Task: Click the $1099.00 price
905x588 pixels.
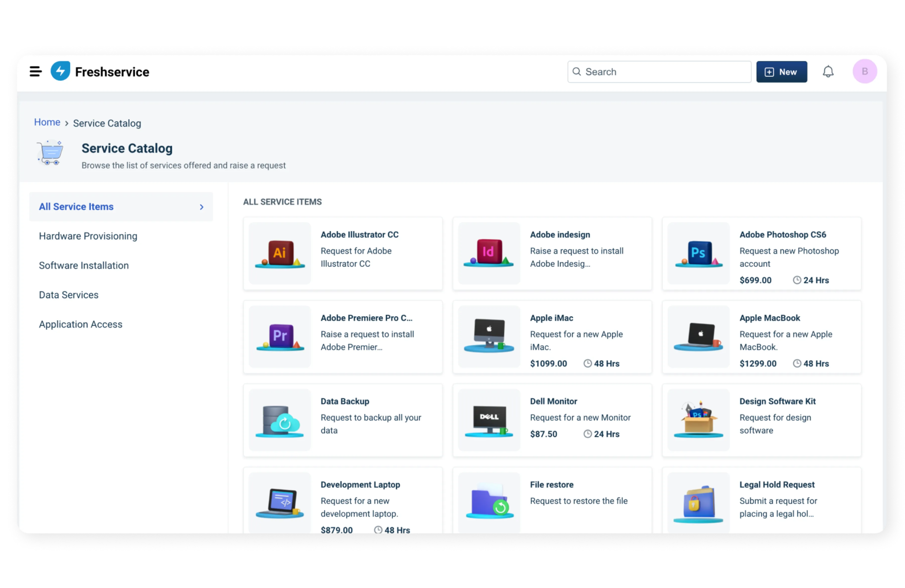Action: [x=548, y=363]
